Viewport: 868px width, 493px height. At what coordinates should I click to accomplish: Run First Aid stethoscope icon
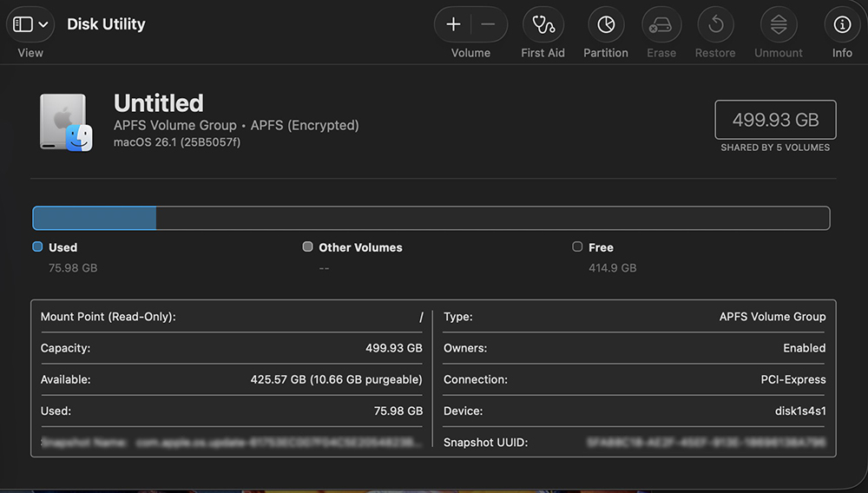click(x=543, y=24)
